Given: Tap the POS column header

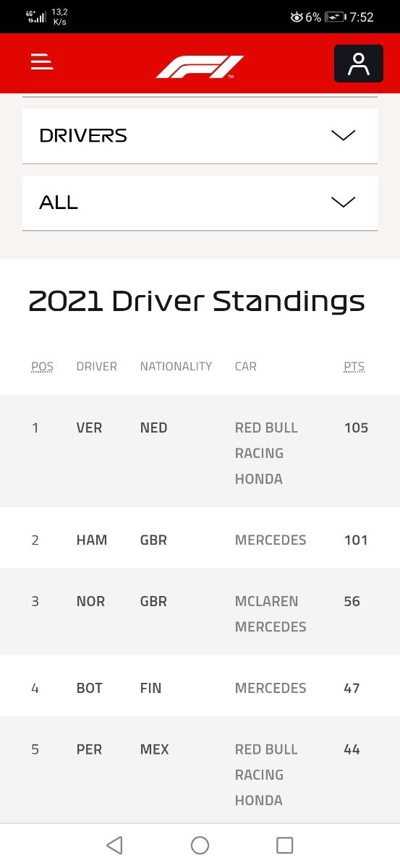Looking at the screenshot, I should coord(43,366).
